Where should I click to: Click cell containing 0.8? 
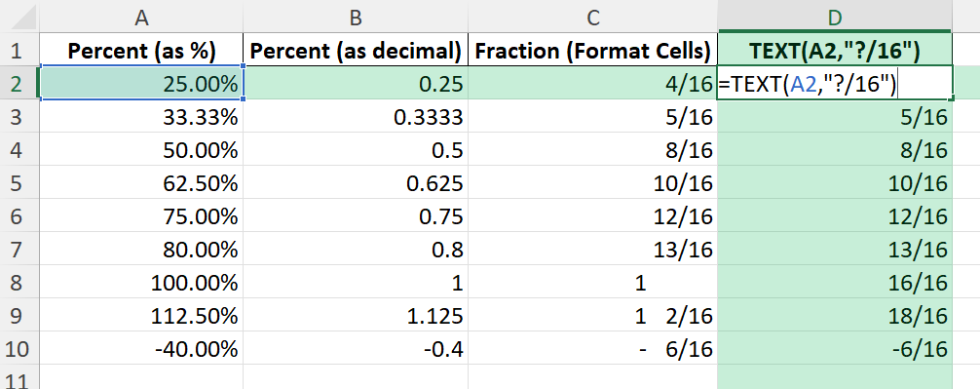(x=356, y=249)
